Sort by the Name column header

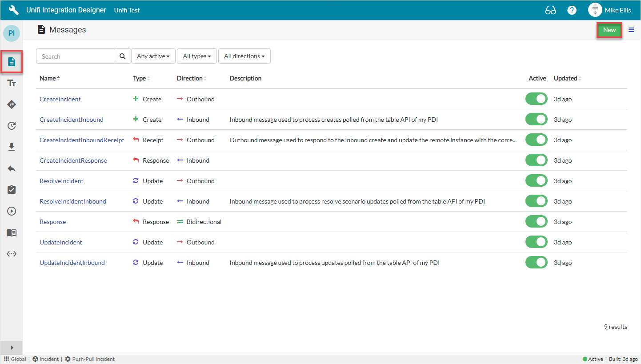(x=48, y=78)
